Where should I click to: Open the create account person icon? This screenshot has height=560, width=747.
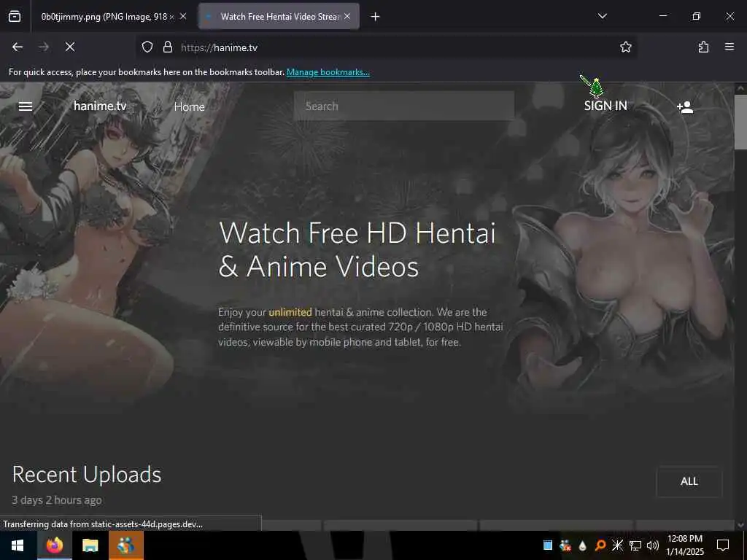pyautogui.click(x=685, y=106)
